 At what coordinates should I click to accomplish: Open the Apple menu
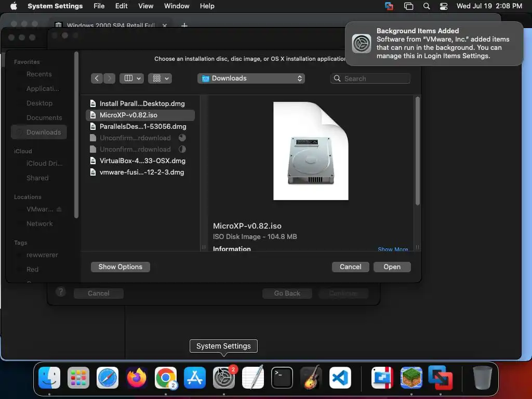[14, 6]
